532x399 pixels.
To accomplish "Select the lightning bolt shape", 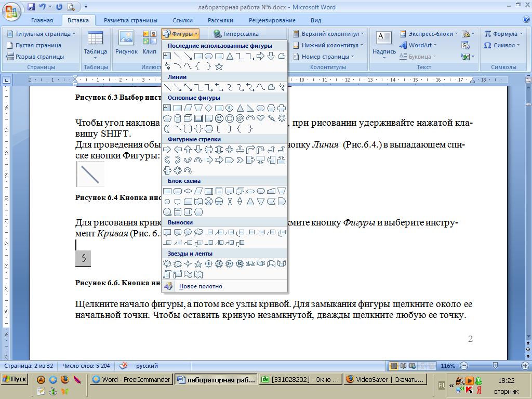I will 271,118.
